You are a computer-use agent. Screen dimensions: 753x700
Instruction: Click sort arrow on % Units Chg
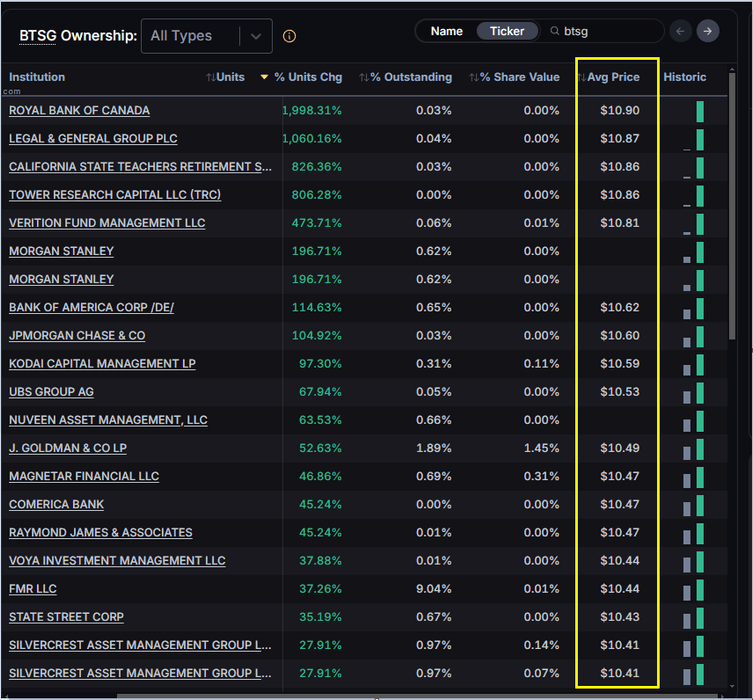(264, 77)
